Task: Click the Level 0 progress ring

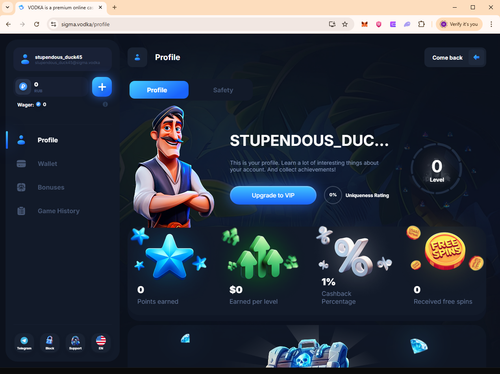Action: 436,169
